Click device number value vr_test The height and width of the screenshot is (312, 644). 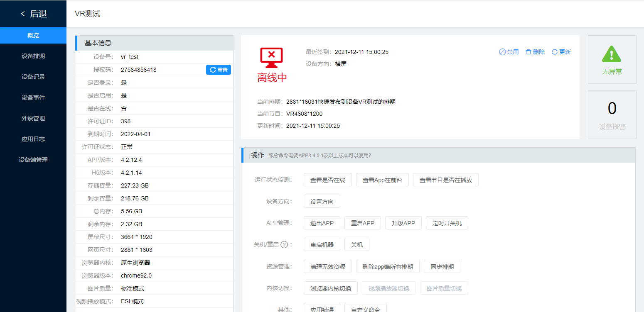tap(130, 57)
